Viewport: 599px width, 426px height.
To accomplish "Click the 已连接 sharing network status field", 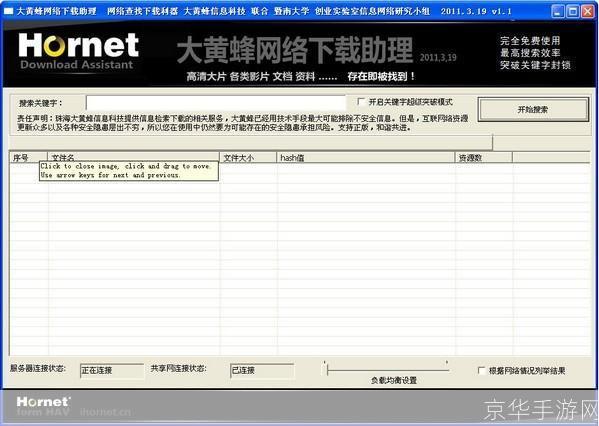I will pyautogui.click(x=262, y=370).
